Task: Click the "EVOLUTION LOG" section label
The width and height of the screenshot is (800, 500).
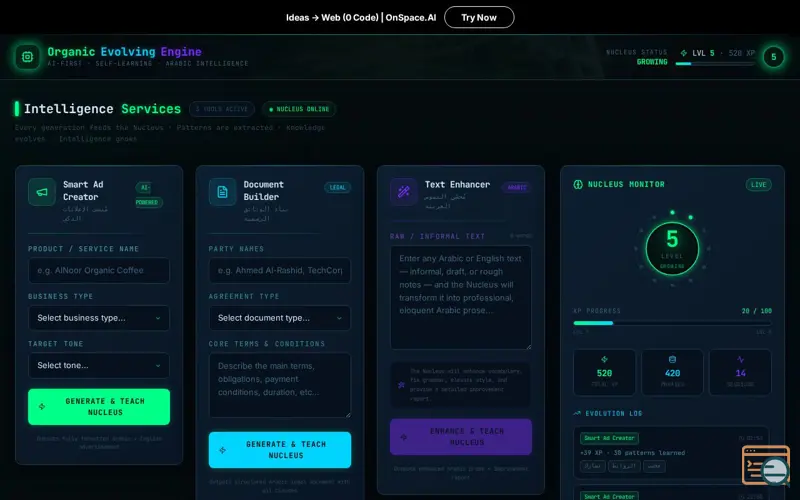Action: pos(614,413)
